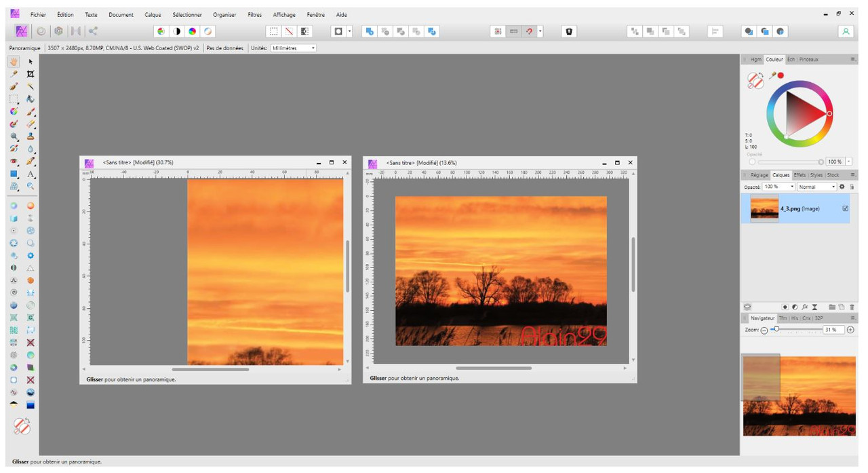Open the account user icon
The image size is (868, 473).
[x=846, y=31]
